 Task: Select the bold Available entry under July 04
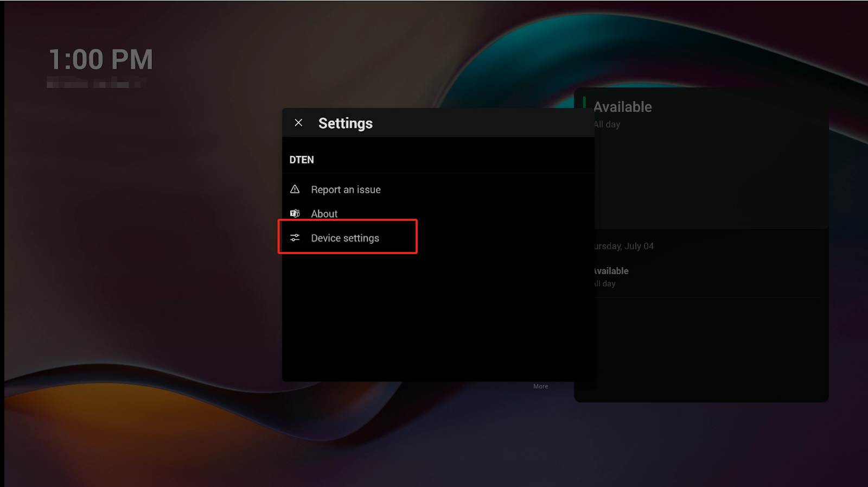[611, 271]
